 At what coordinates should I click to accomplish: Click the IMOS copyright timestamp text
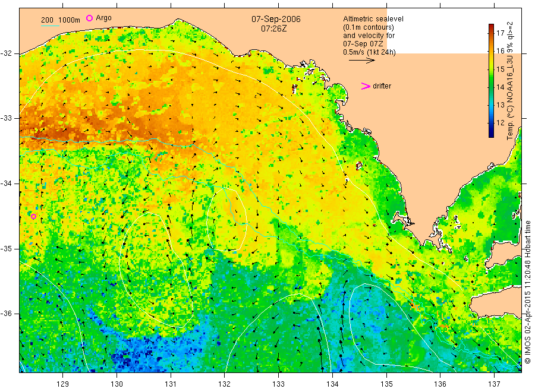pyautogui.click(x=527, y=292)
